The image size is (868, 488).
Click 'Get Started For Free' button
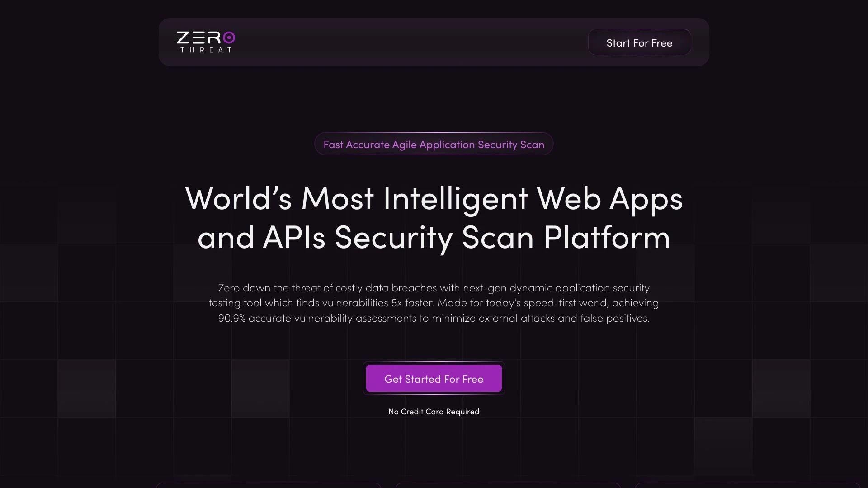[x=434, y=378]
